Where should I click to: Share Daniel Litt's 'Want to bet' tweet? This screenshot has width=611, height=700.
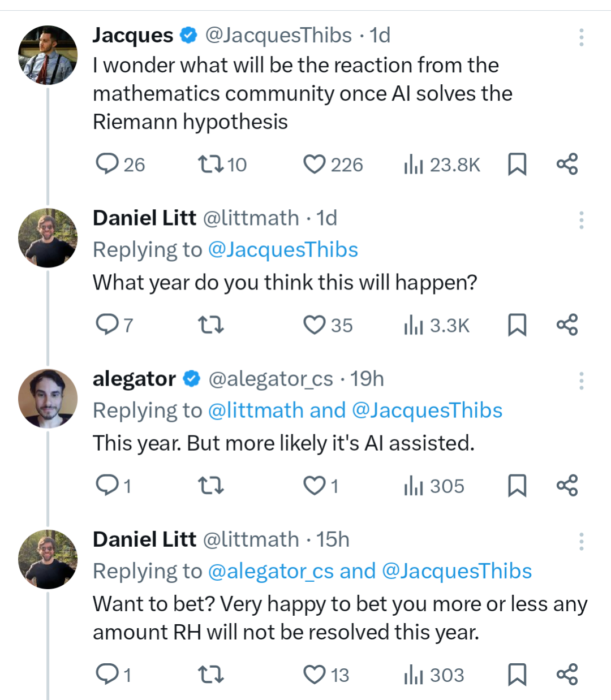(x=567, y=674)
